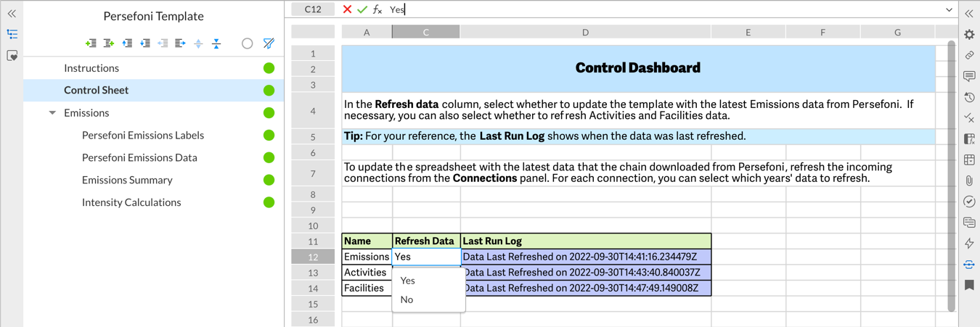Toggle the green status dot for Emissions Summary
Screen dimensions: 980x327
[x=269, y=180]
